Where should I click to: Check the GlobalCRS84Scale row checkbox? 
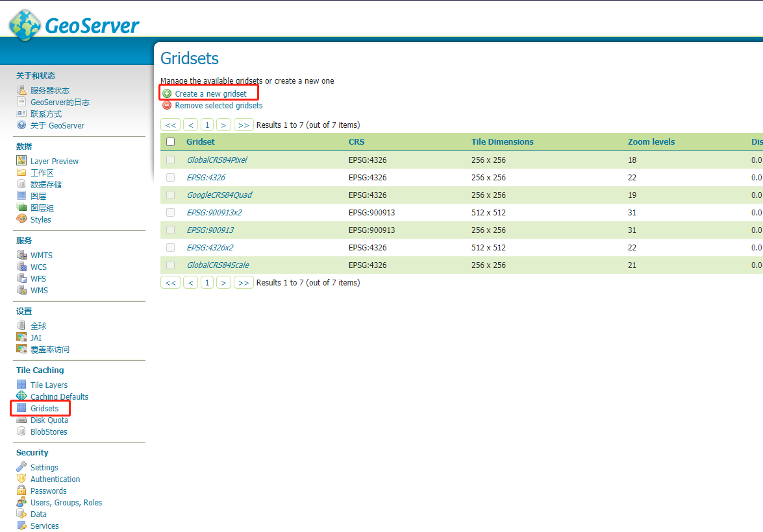(x=170, y=265)
